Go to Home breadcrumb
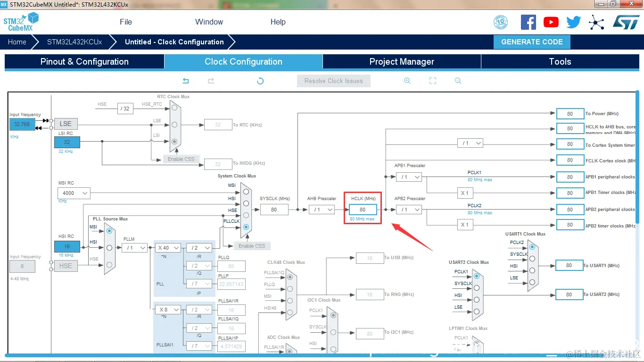 (17, 42)
